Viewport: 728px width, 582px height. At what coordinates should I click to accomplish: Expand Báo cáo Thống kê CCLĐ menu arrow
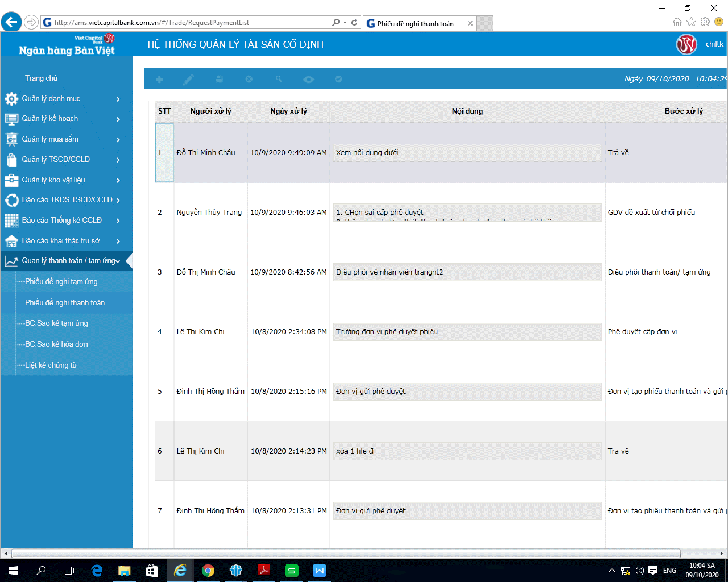click(x=118, y=221)
